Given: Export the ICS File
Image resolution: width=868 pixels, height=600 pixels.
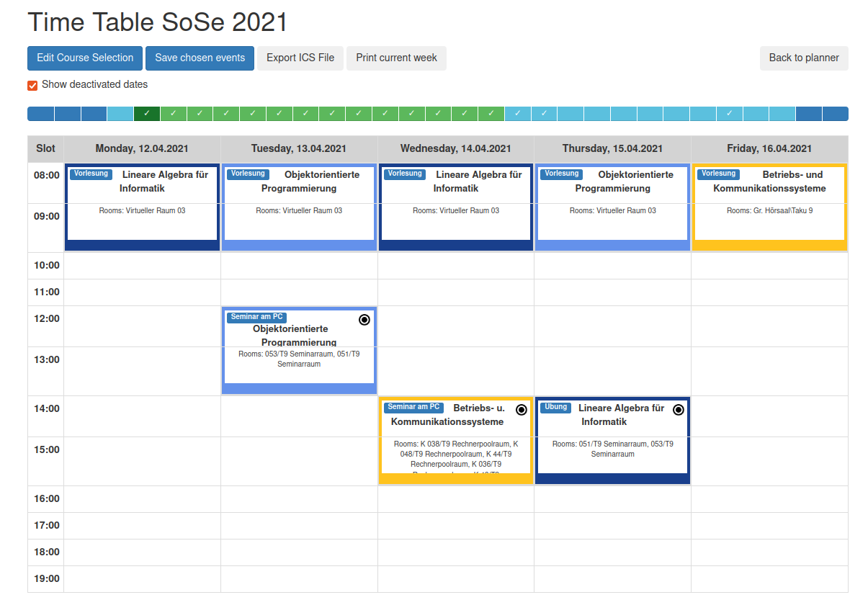Looking at the screenshot, I should coord(300,58).
